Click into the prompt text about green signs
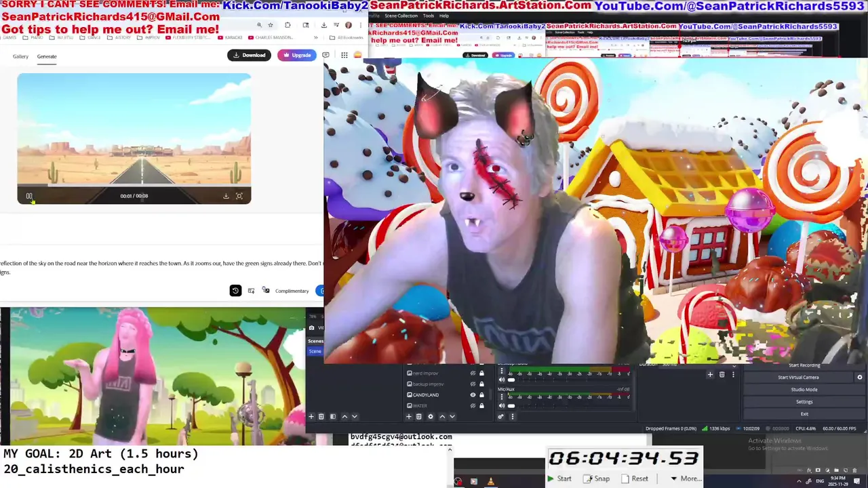This screenshot has height=488, width=868. pyautogui.click(x=161, y=267)
